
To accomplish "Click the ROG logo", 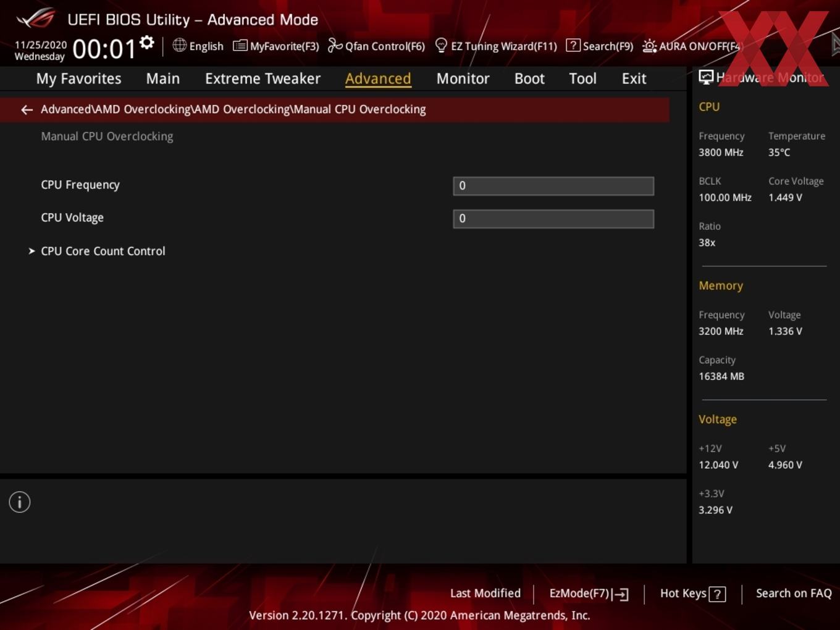I will point(35,19).
